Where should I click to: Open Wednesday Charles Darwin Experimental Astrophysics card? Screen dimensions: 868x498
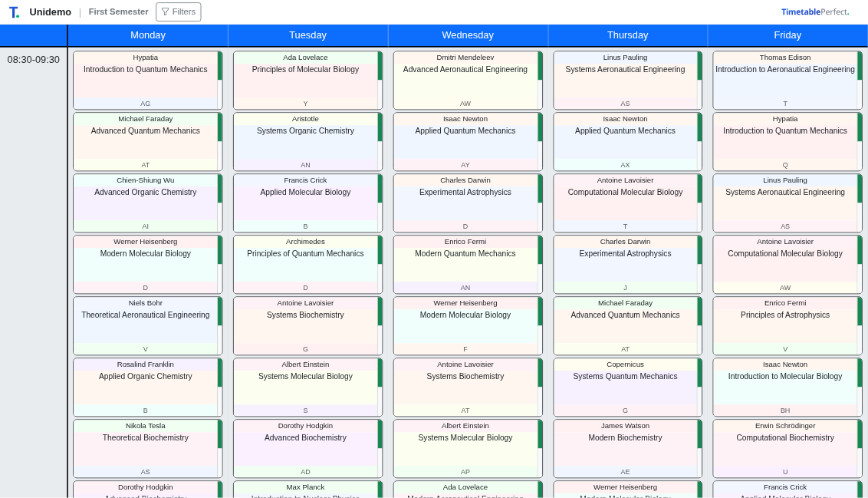(x=468, y=203)
